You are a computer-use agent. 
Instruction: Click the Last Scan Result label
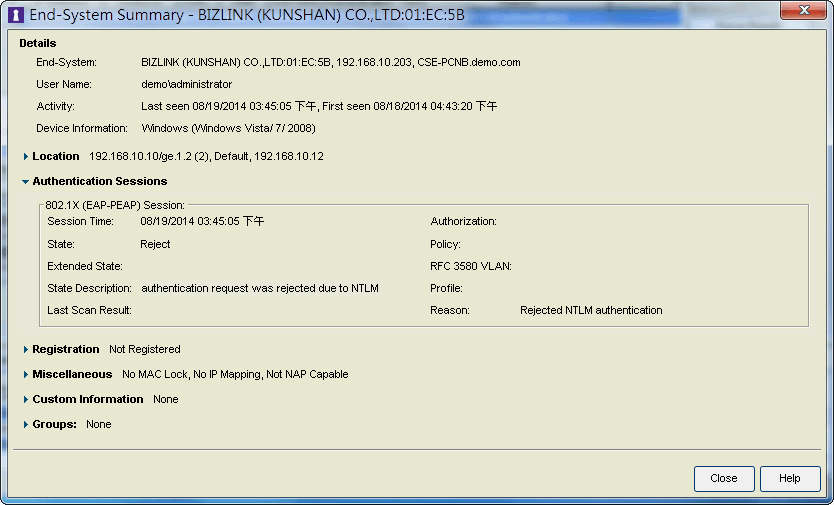pos(89,310)
